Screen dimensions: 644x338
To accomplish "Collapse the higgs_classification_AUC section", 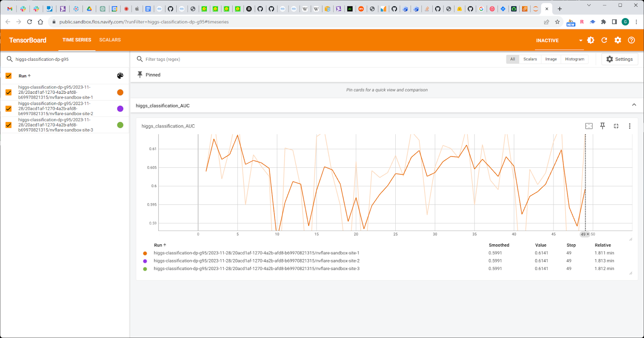I will pyautogui.click(x=634, y=105).
